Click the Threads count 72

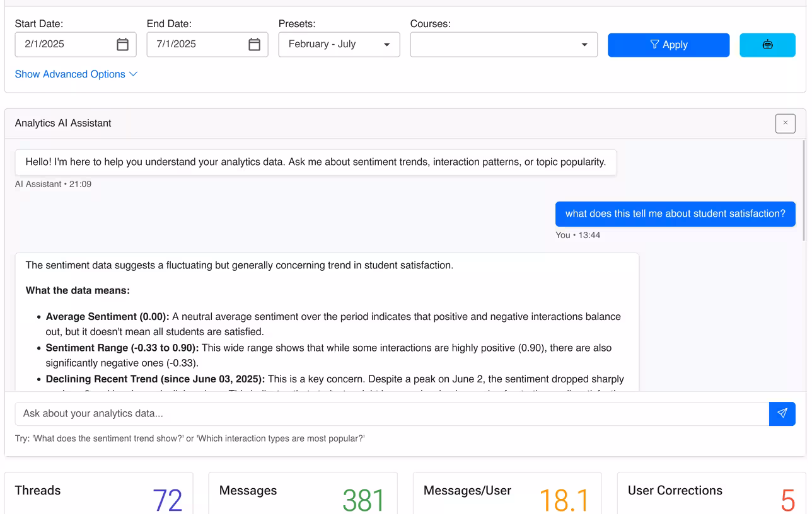[x=168, y=501]
